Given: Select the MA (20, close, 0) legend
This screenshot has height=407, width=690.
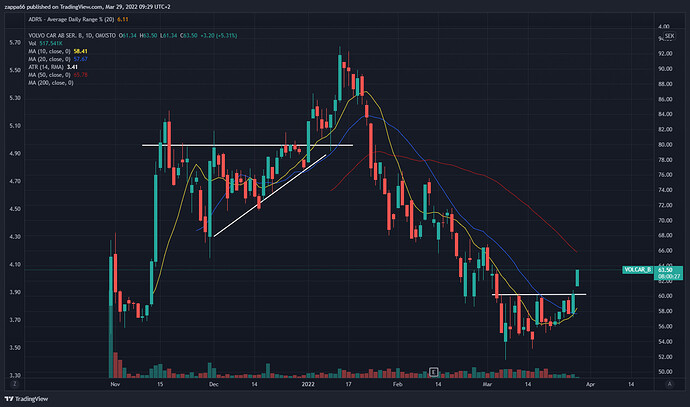Looking at the screenshot, I should 58,59.
